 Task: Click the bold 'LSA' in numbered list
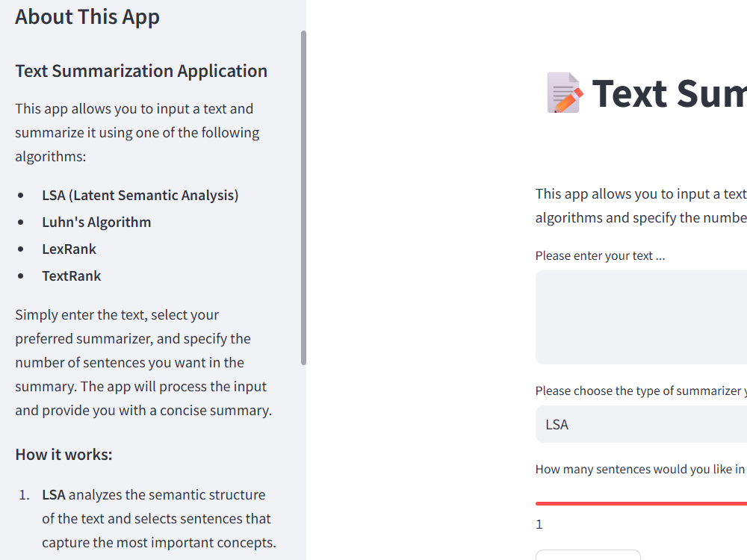click(x=53, y=495)
